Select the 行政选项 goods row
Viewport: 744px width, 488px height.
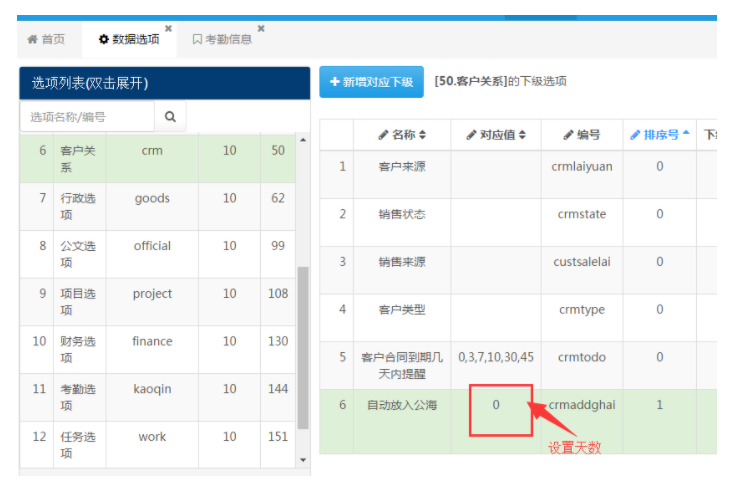158,206
